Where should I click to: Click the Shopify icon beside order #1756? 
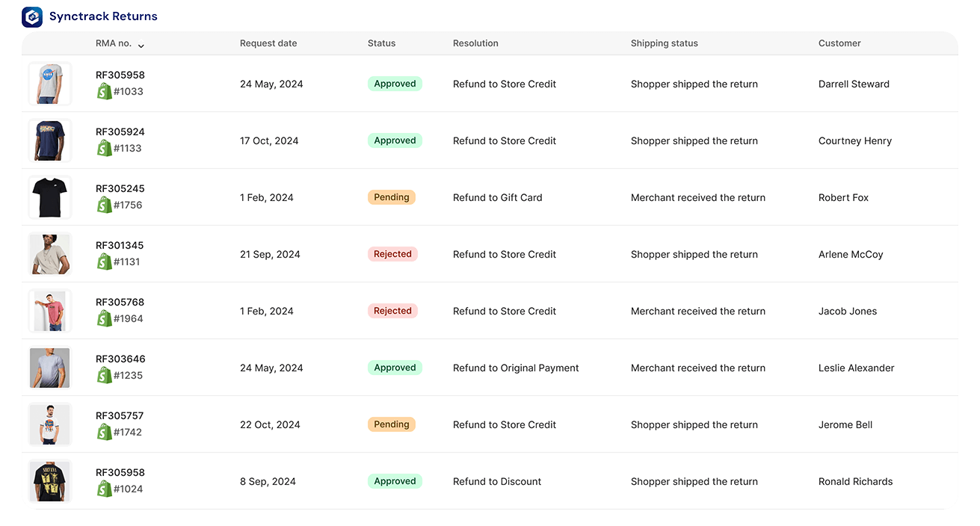105,205
